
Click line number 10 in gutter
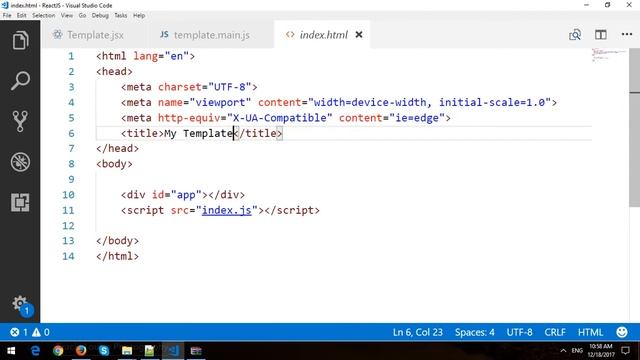[x=68, y=195]
